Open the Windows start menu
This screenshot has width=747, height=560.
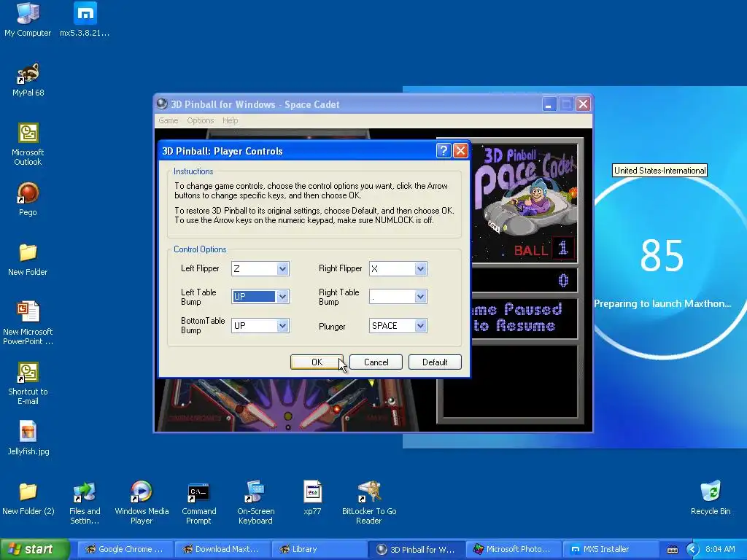[x=34, y=550]
